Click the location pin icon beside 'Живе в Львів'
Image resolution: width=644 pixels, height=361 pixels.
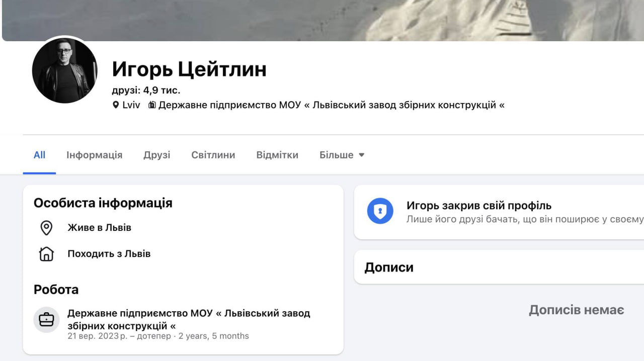pyautogui.click(x=46, y=228)
